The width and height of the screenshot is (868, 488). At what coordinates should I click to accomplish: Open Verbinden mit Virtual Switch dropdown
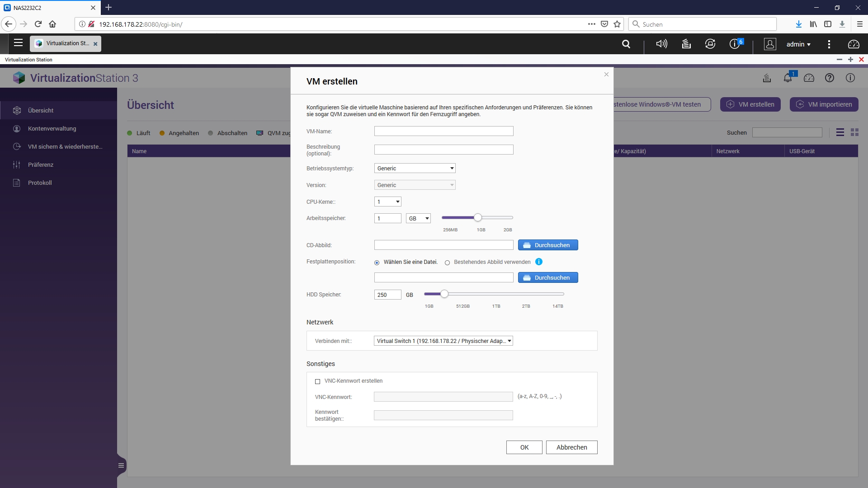pos(443,341)
